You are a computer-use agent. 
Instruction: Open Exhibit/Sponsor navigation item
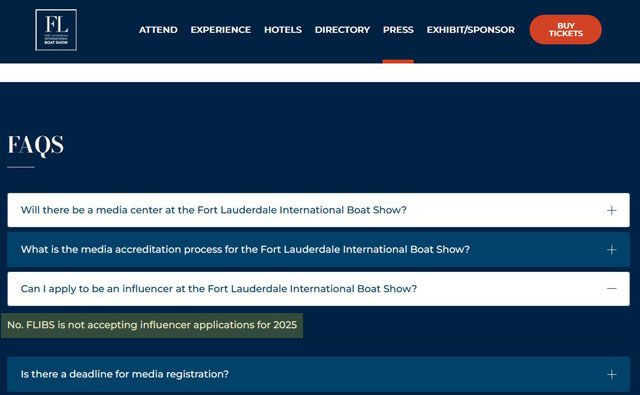pyautogui.click(x=470, y=30)
